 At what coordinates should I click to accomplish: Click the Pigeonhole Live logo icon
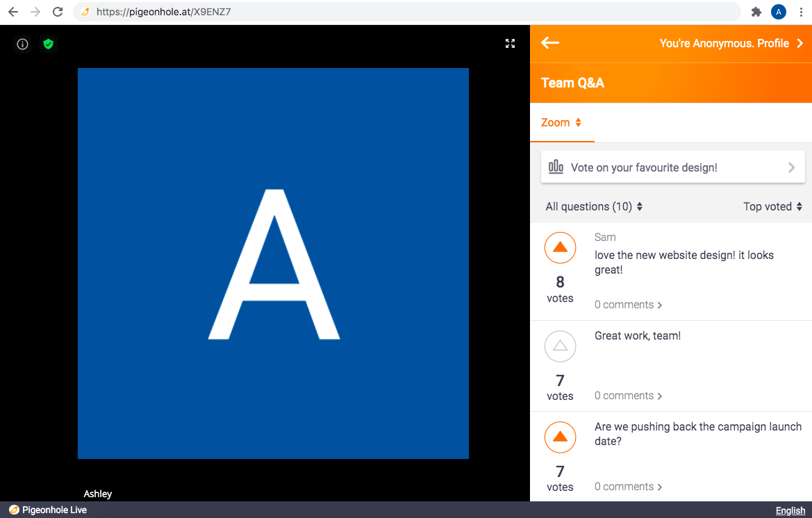[x=14, y=510]
